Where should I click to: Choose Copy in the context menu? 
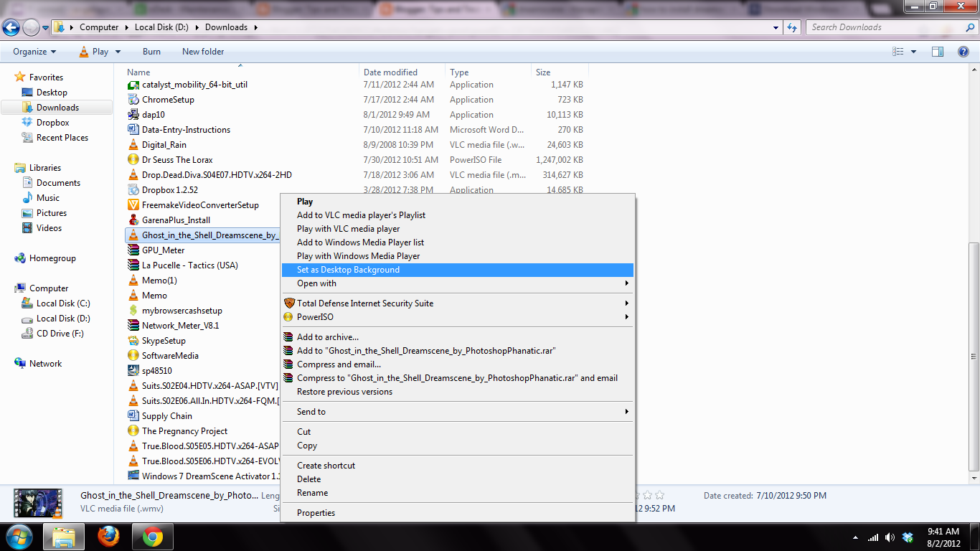click(x=307, y=446)
